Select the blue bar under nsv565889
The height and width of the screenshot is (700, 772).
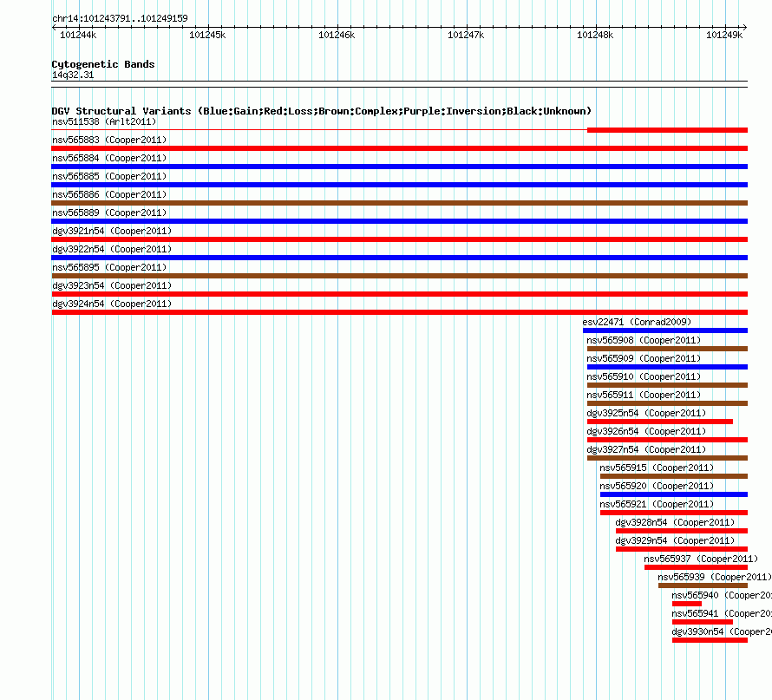point(399,221)
